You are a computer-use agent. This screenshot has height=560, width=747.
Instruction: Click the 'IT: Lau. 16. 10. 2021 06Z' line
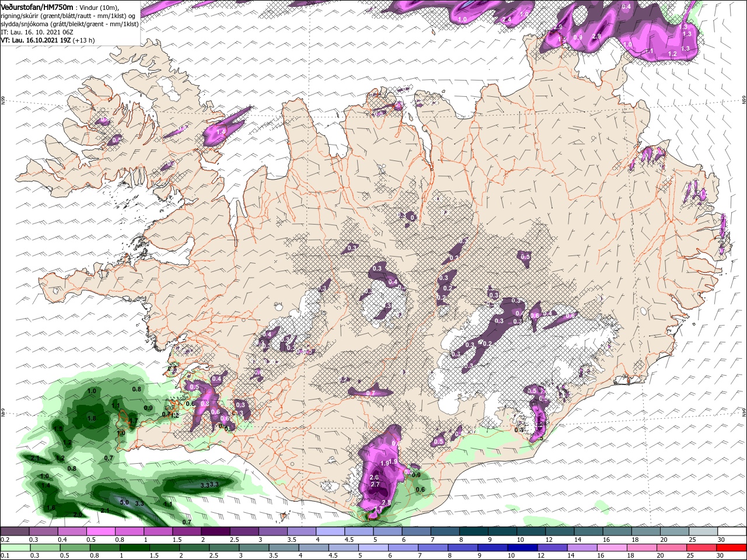(36, 32)
